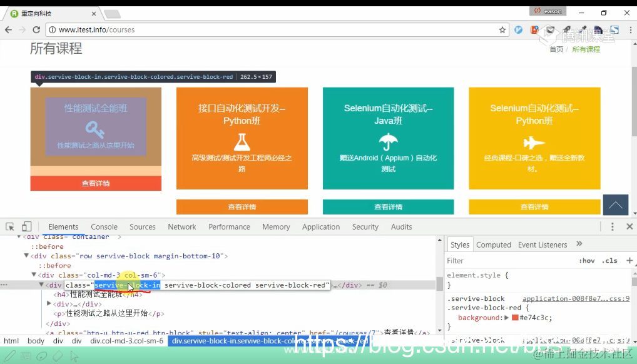
Task: Switch to the Application tab
Action: click(321, 226)
